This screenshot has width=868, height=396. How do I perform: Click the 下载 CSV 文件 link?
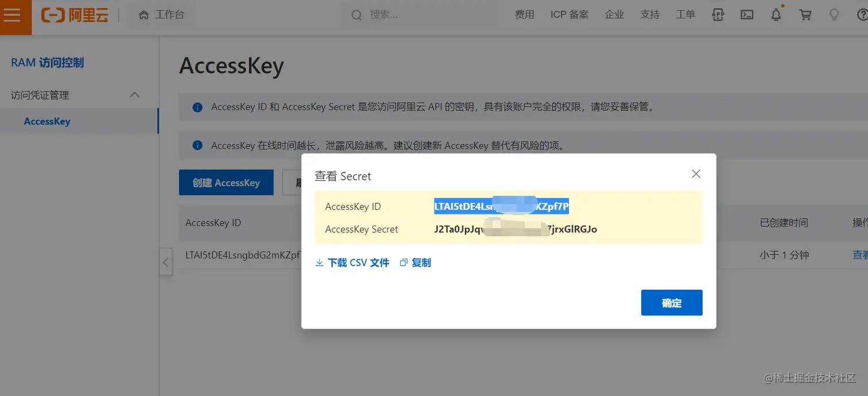pyautogui.click(x=358, y=263)
